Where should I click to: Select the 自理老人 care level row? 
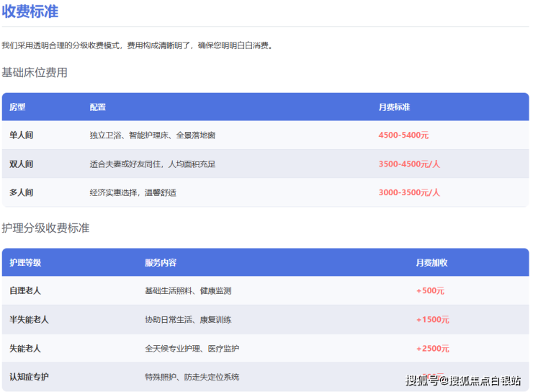[x=25, y=290]
